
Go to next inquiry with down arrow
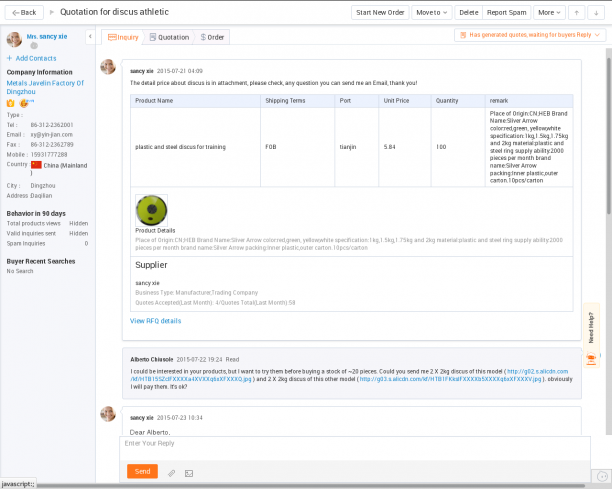596,12
